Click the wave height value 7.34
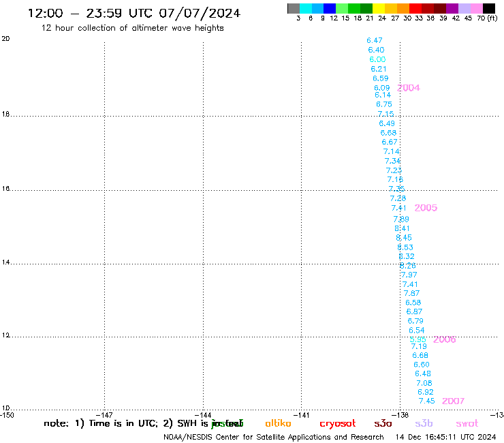The image size is (504, 443). (392, 161)
